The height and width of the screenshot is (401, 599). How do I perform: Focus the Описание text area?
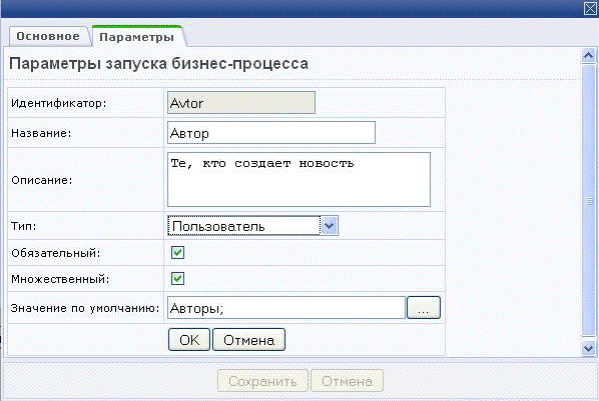299,179
